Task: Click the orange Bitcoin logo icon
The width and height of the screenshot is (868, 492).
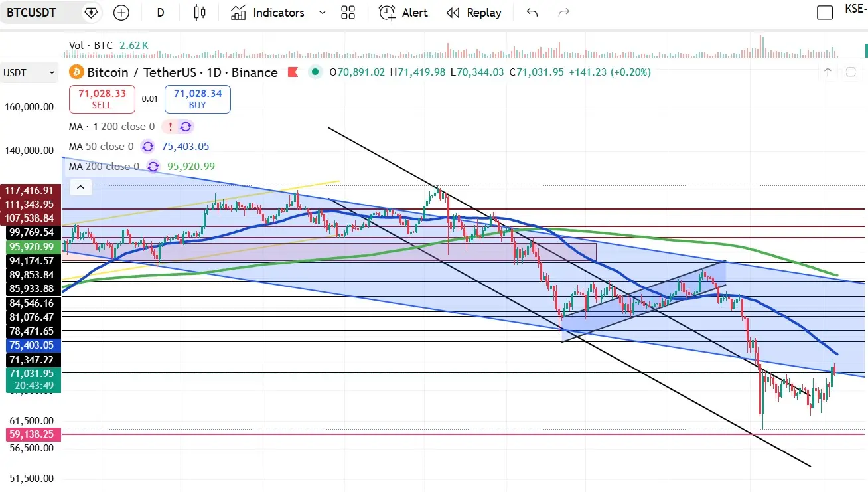Action: click(76, 72)
